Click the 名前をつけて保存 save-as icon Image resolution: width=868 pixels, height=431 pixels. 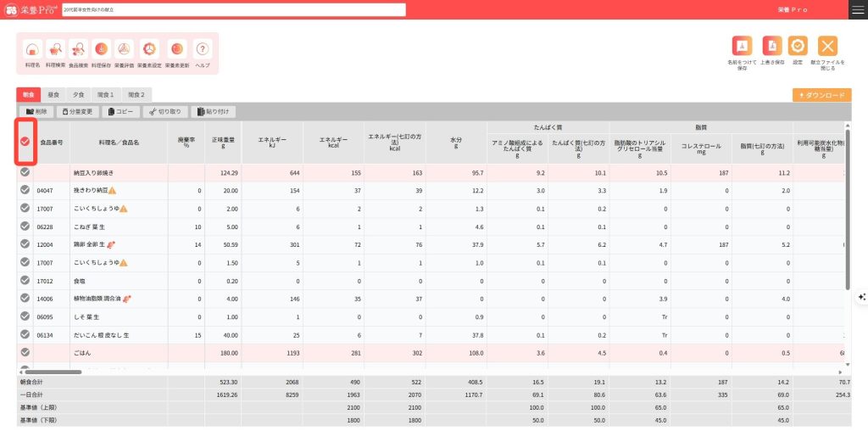[742, 46]
